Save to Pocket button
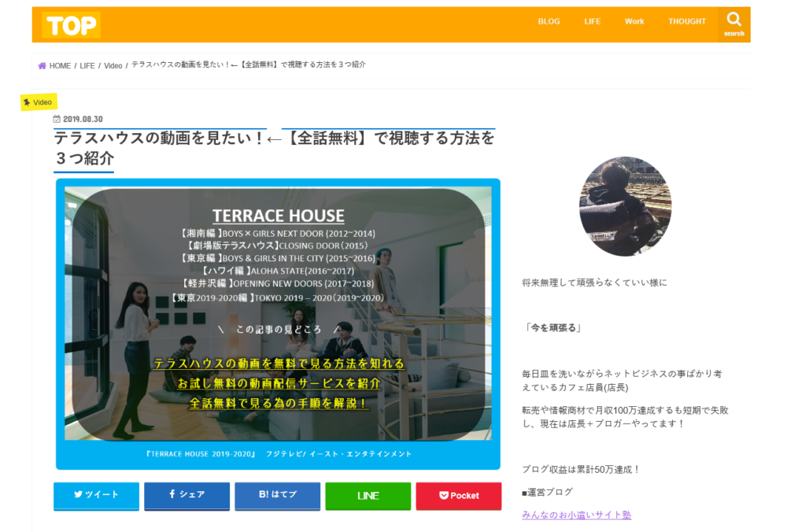This screenshot has width=787, height=532. coord(459,496)
